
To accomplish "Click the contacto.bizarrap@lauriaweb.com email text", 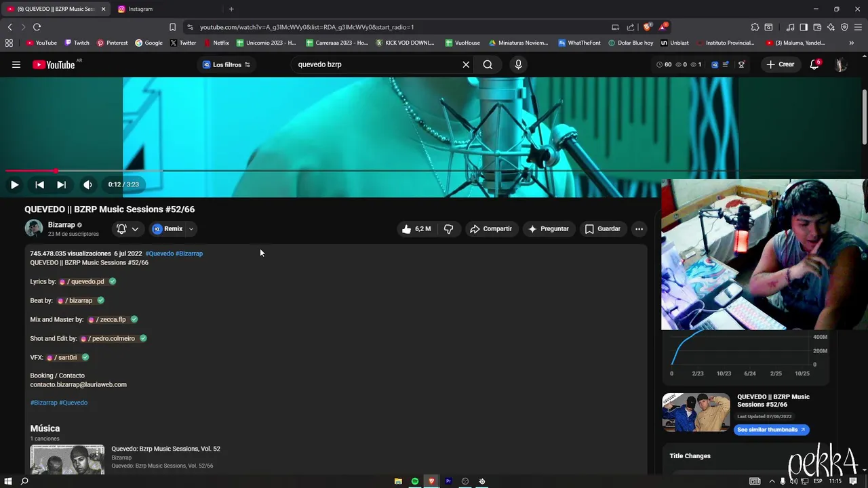I will point(78,384).
